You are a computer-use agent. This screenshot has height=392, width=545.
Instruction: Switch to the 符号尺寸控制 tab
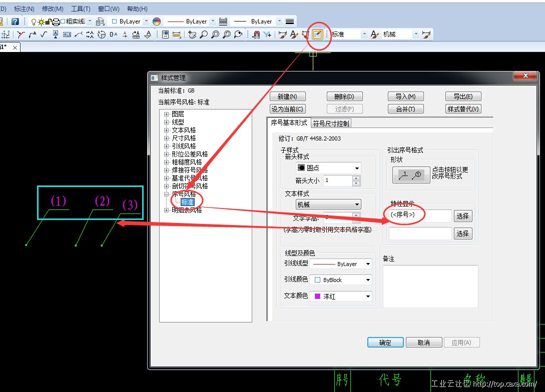[x=331, y=123]
